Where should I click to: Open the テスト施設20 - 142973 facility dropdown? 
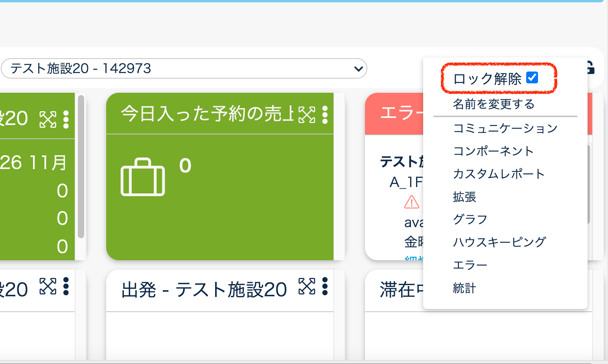(x=184, y=68)
